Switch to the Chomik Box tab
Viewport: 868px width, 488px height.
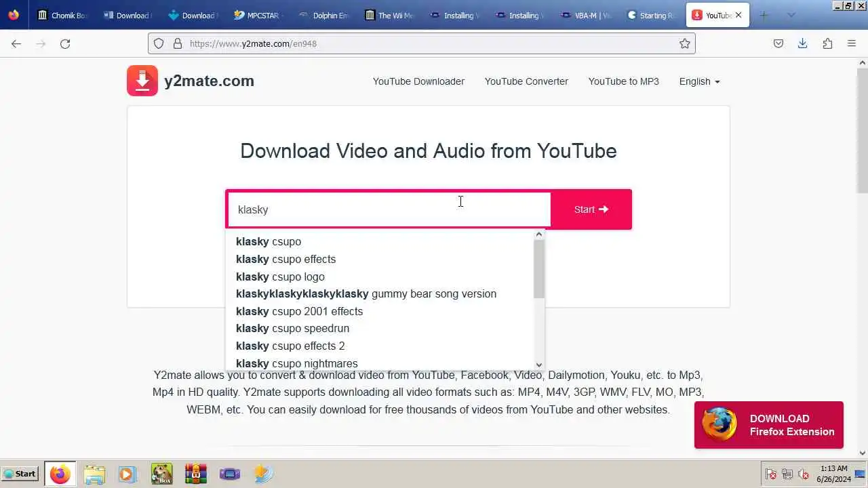(x=62, y=15)
